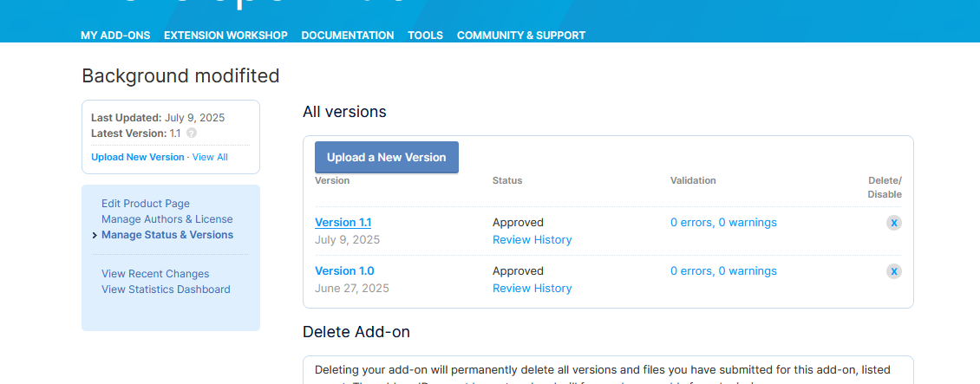
Task: Click the 'July 9, 2025' date under Version 1.1
Action: (347, 240)
